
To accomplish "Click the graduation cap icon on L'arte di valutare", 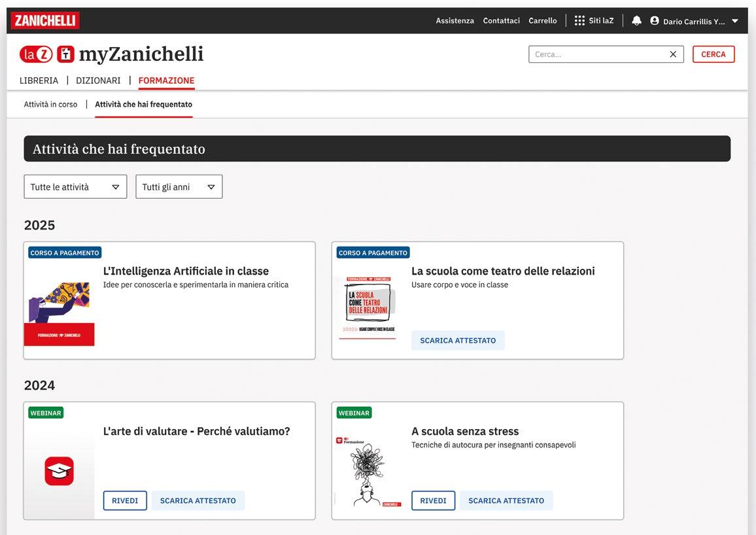I will [x=60, y=471].
